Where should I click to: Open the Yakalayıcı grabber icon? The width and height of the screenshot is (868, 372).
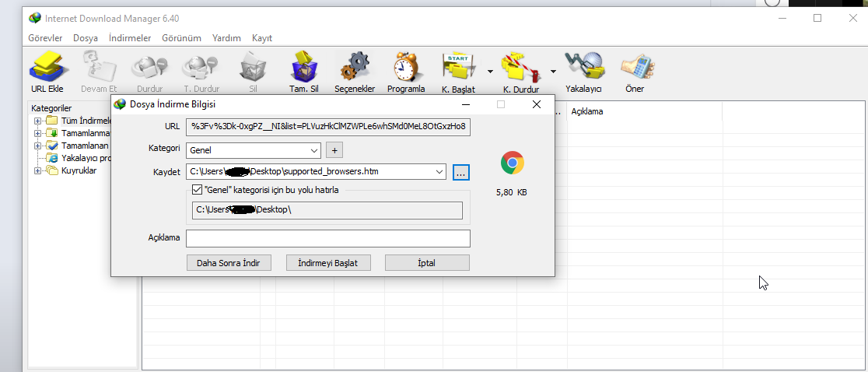coord(583,65)
